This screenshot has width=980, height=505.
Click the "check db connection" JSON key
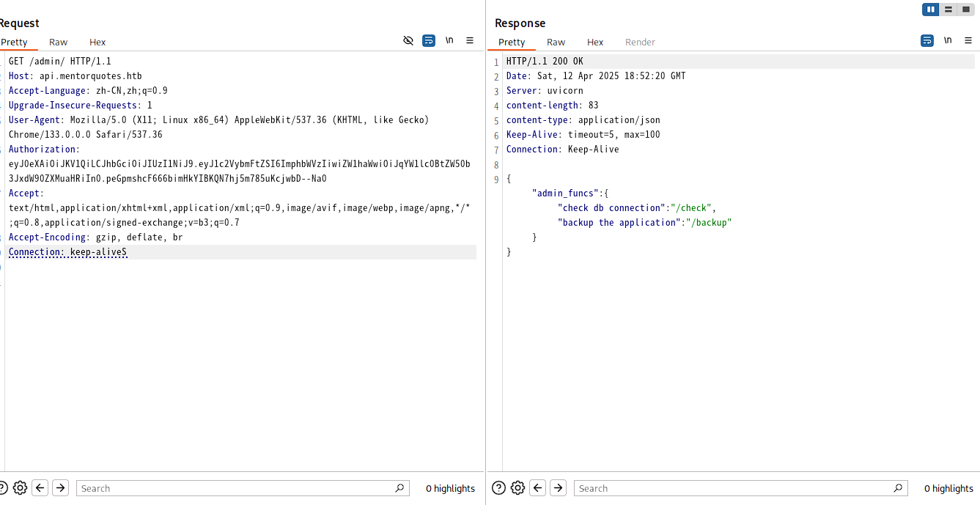click(x=611, y=208)
